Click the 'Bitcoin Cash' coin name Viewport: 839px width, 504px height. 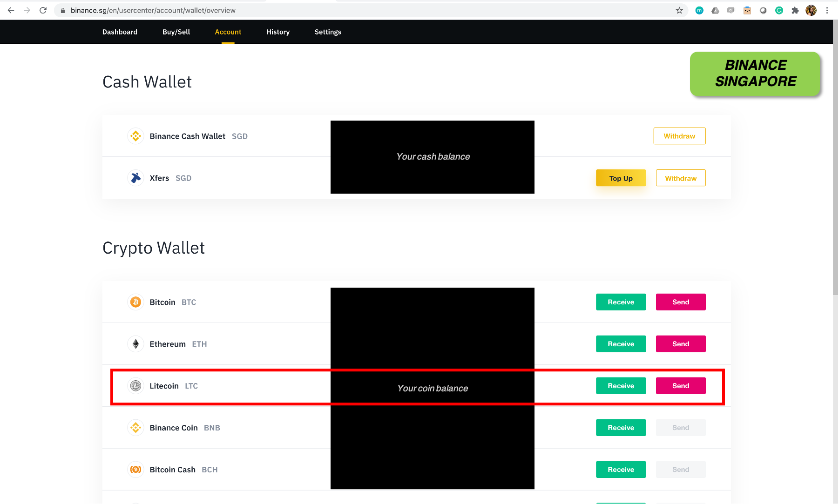pyautogui.click(x=172, y=470)
